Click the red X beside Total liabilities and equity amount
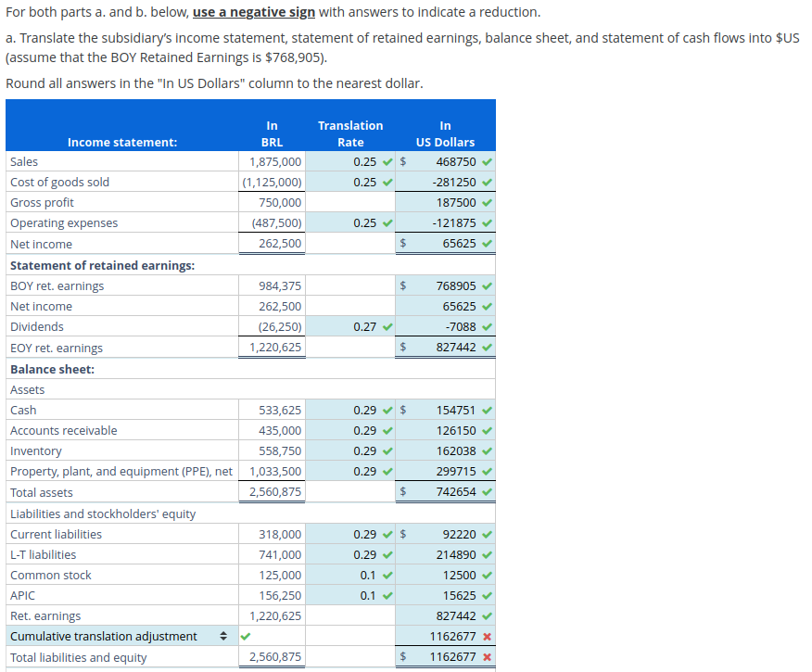The image size is (812, 672). (488, 658)
